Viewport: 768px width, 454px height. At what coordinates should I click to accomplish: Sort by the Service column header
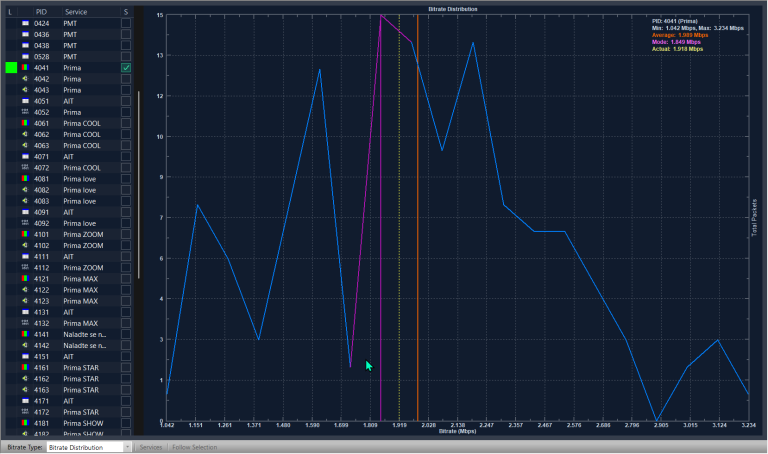(x=76, y=12)
